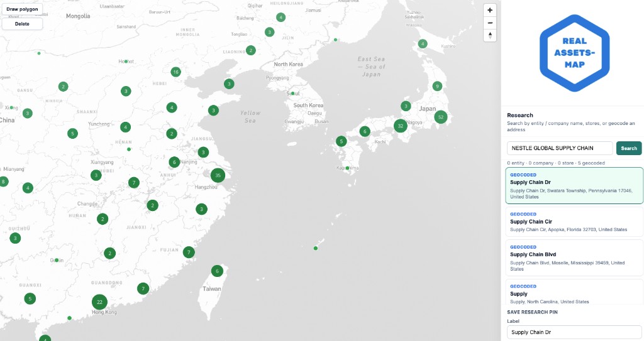This screenshot has height=341, width=644.
Task: Open the cluster 4 marker near Kushiro
Action: pos(423,43)
